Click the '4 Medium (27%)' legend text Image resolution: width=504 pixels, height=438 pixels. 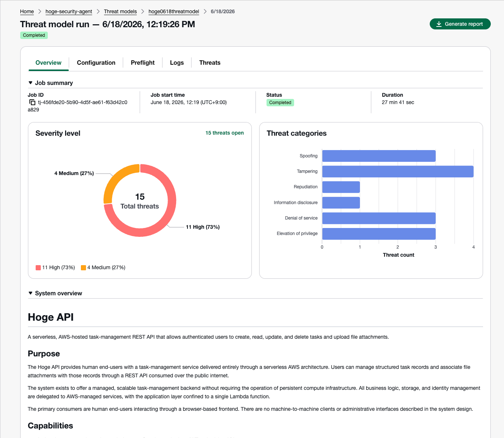point(106,267)
